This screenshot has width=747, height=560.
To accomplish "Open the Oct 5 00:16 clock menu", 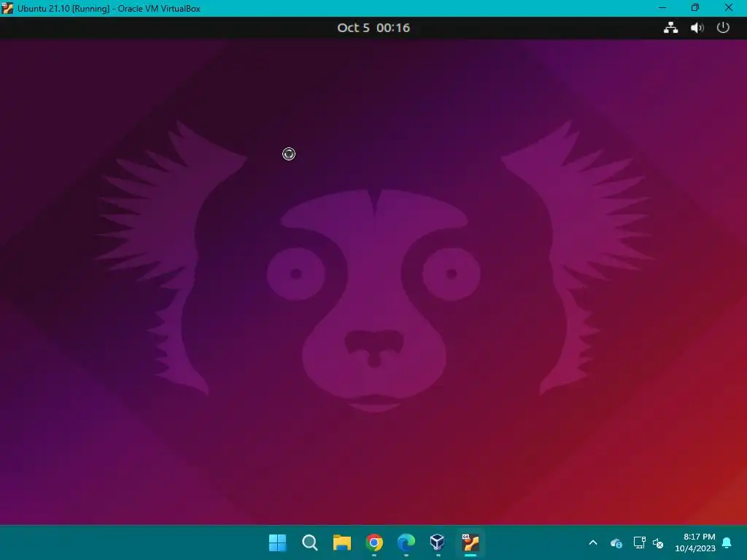I will click(373, 28).
